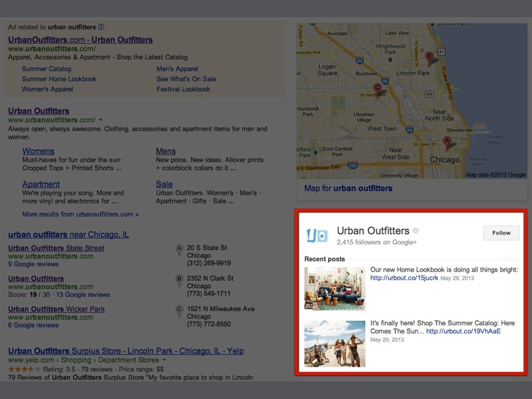Viewport: 532px width, 399px height.
Task: Open Urban Outfitters Wicker Park listing
Action: click(x=57, y=309)
